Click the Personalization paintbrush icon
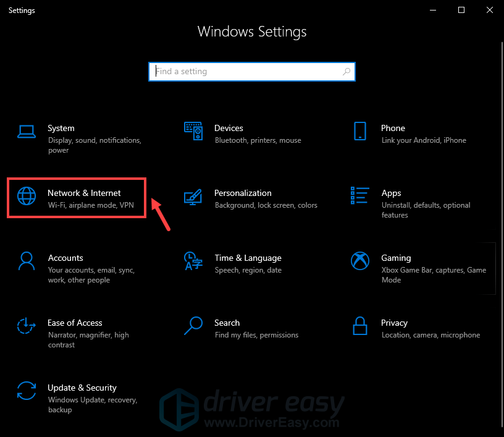Viewport: 504px width, 437px height. coord(193,196)
